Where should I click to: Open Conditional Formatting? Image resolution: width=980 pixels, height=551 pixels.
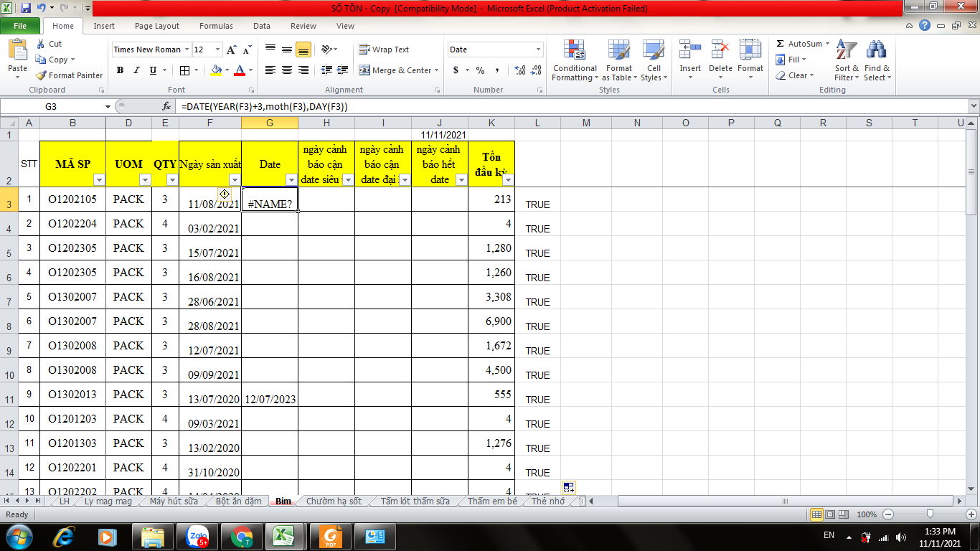coord(575,60)
